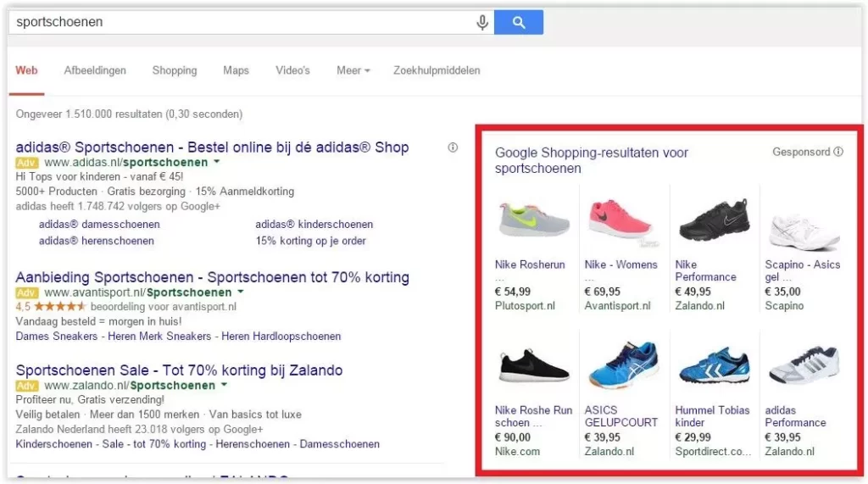868x484 pixels.
Task: Switch to the Afbeeldingen tab
Action: (95, 70)
